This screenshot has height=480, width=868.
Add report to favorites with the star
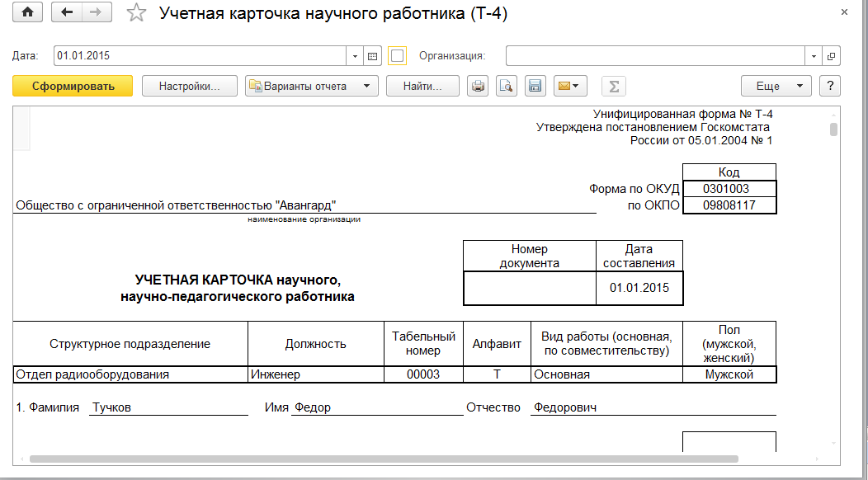[136, 12]
